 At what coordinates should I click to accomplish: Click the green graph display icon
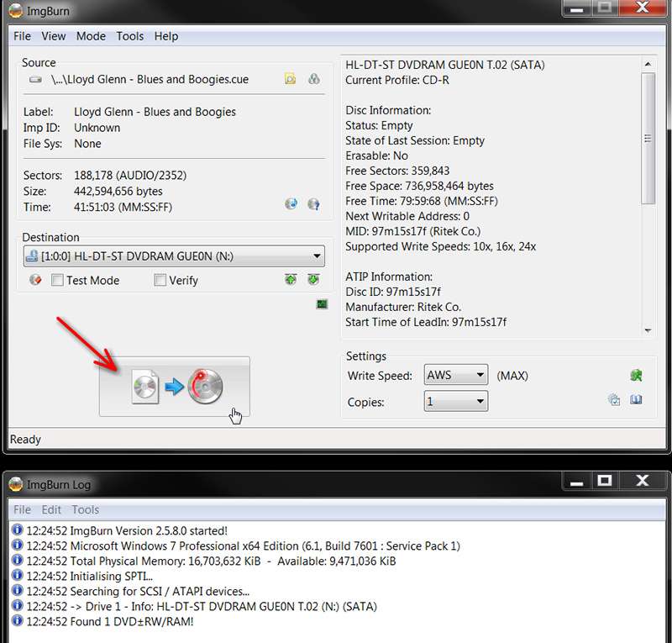click(322, 304)
